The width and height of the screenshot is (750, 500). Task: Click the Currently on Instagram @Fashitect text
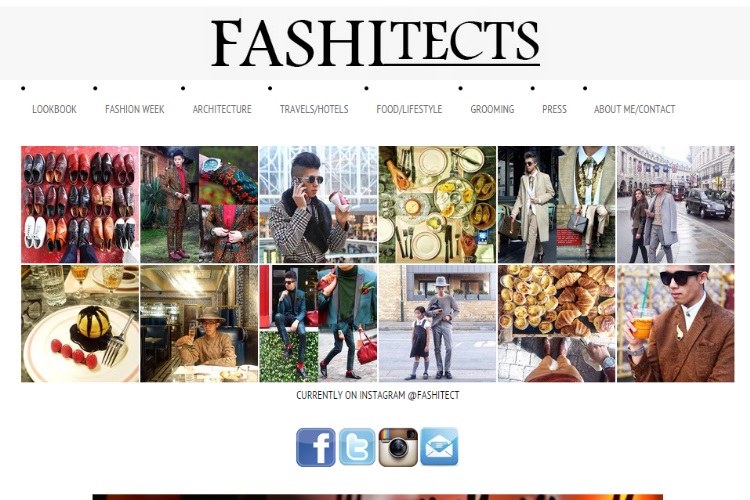point(377,395)
